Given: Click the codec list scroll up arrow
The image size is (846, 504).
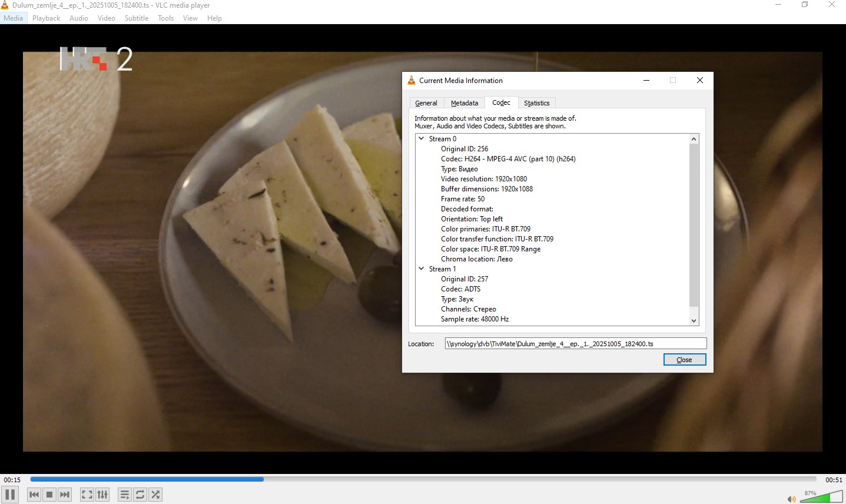Looking at the screenshot, I should (x=694, y=139).
